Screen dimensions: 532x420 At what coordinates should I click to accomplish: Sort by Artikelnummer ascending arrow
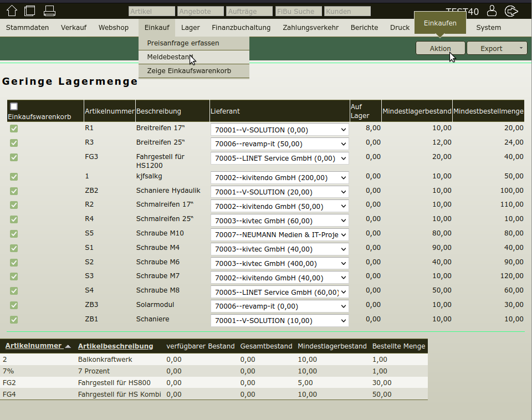(68, 346)
